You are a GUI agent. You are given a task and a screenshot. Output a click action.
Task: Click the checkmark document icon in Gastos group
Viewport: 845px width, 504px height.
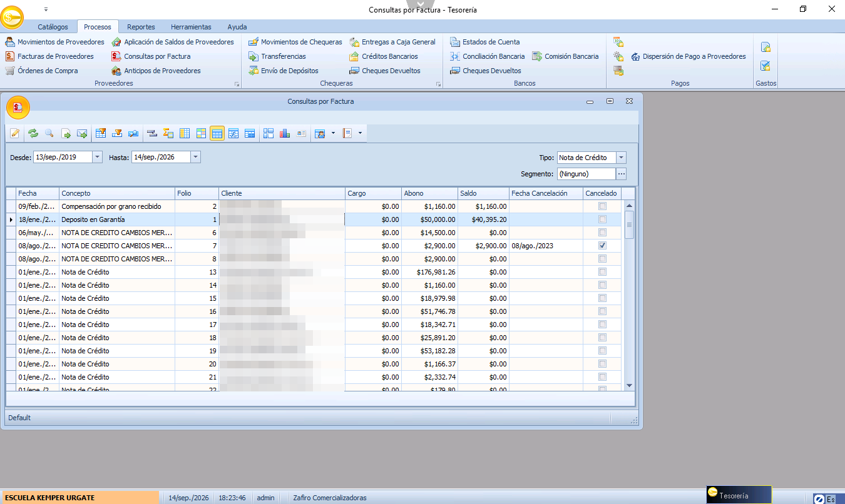[766, 66]
